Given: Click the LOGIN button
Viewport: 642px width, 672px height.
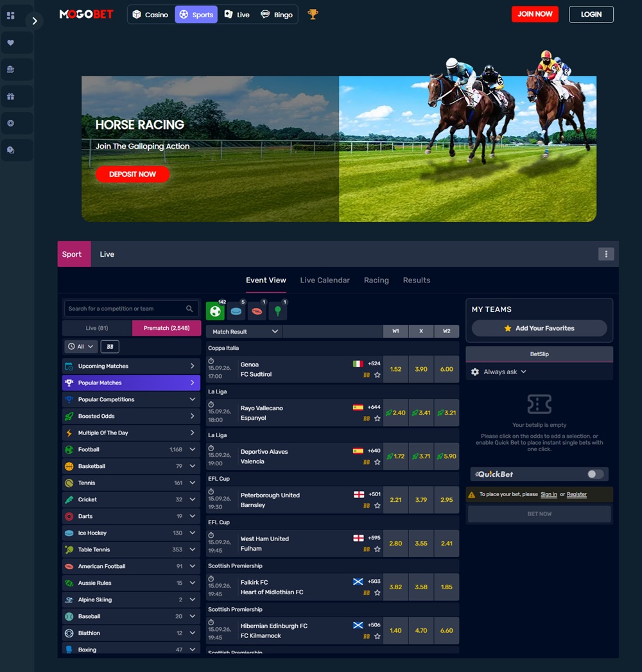Looking at the screenshot, I should tap(591, 14).
